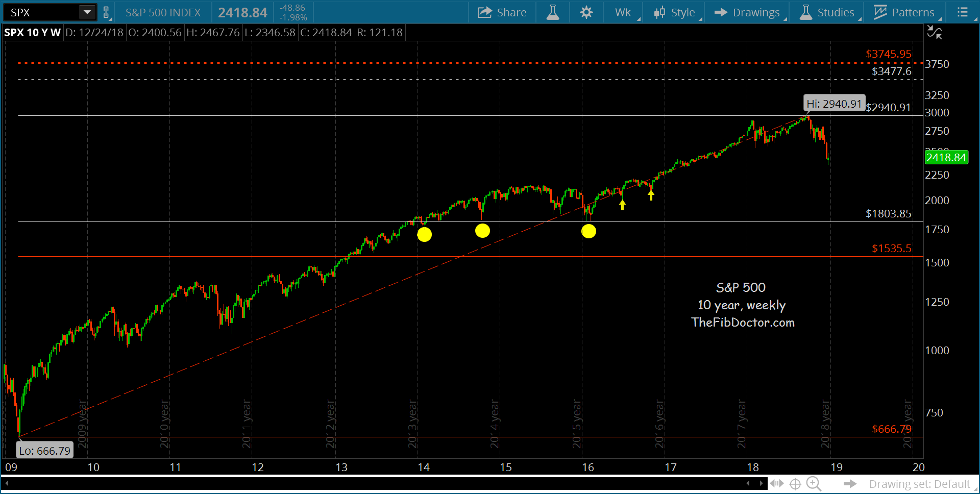Click the yellow up-arrow marker in late 2016
Screen dimensions: 980x494
(651, 195)
